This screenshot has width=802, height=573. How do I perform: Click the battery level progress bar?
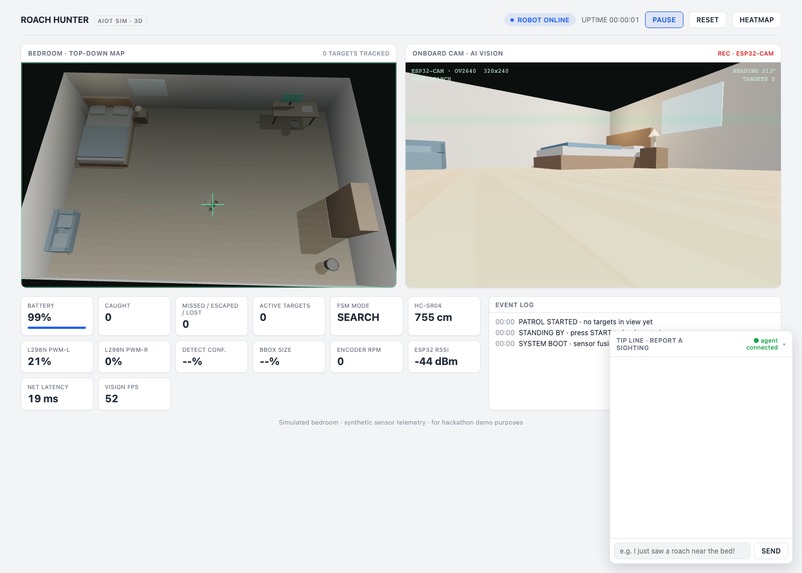57,327
